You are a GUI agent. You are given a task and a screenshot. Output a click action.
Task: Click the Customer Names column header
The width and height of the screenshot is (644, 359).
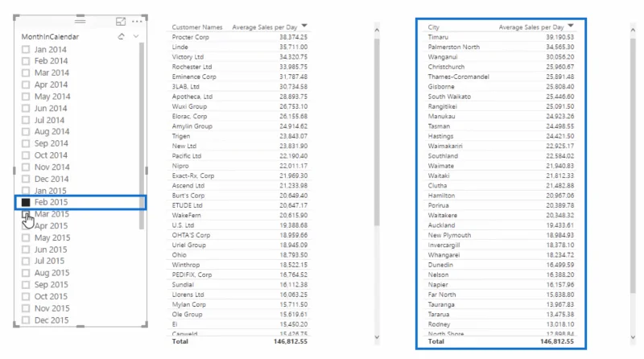(197, 27)
